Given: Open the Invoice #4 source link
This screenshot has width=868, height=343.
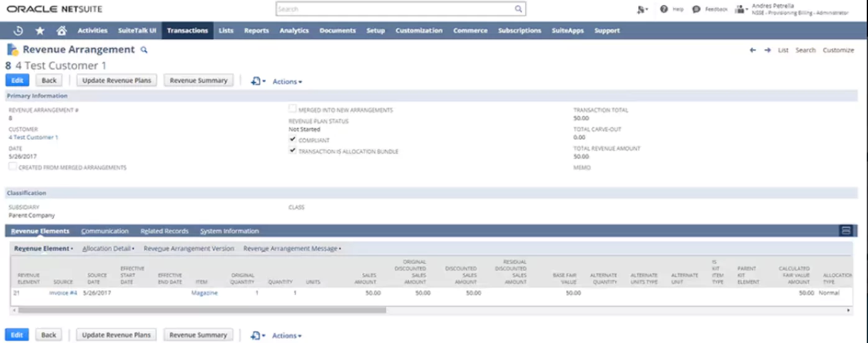Looking at the screenshot, I should (63, 293).
